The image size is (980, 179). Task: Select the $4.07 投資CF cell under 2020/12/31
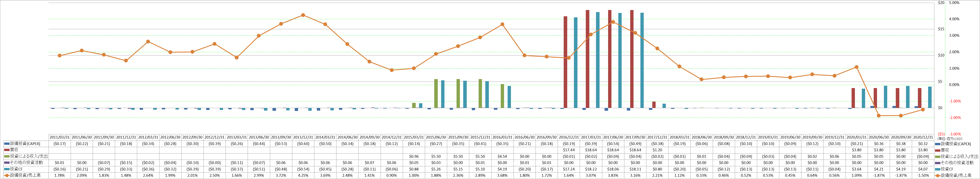pos(923,169)
